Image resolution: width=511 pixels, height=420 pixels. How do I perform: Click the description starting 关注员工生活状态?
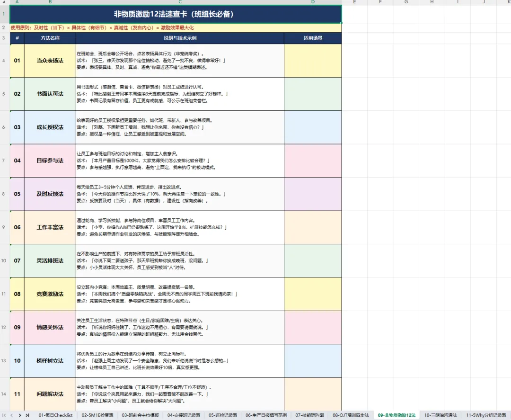(x=180, y=327)
